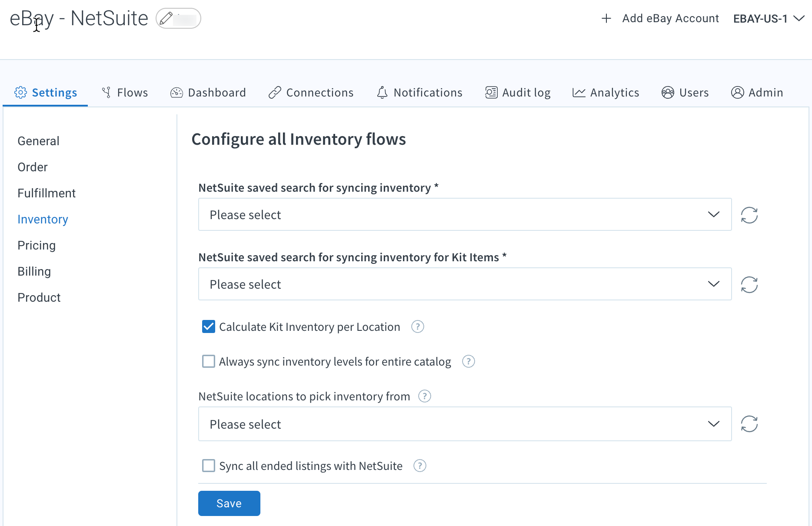
Task: Open Order settings section
Action: (x=33, y=167)
